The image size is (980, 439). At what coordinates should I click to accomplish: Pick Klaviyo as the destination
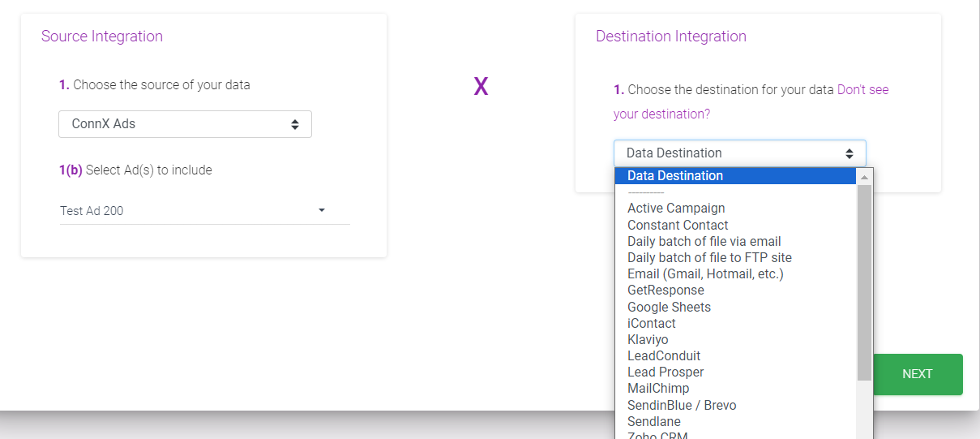(648, 339)
